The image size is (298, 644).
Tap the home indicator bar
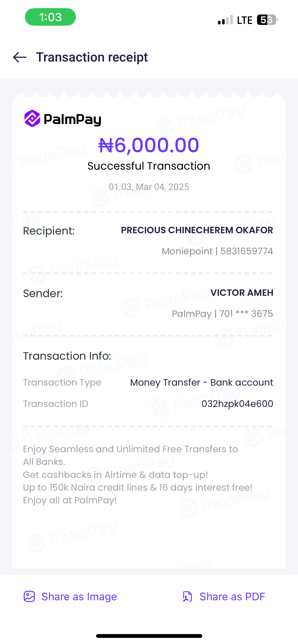click(149, 636)
